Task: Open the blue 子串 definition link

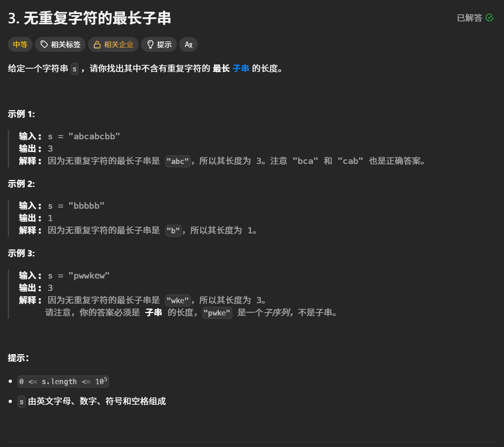Action: pos(241,69)
